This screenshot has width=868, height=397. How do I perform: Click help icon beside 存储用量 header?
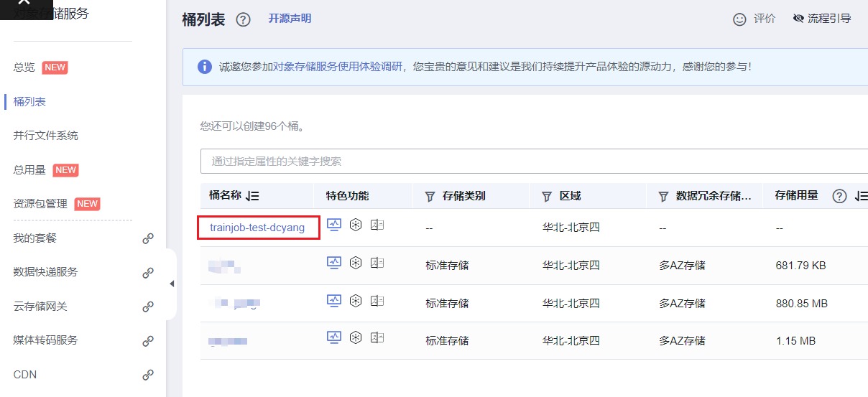point(839,196)
